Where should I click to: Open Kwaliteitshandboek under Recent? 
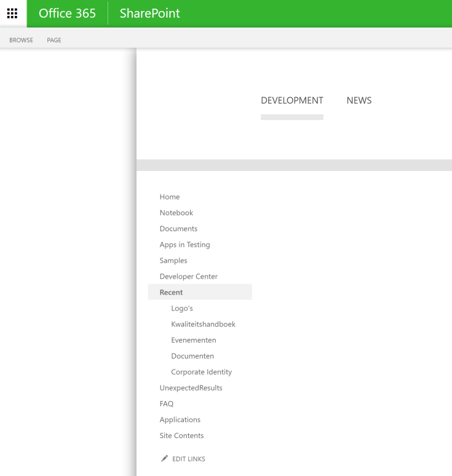point(203,324)
